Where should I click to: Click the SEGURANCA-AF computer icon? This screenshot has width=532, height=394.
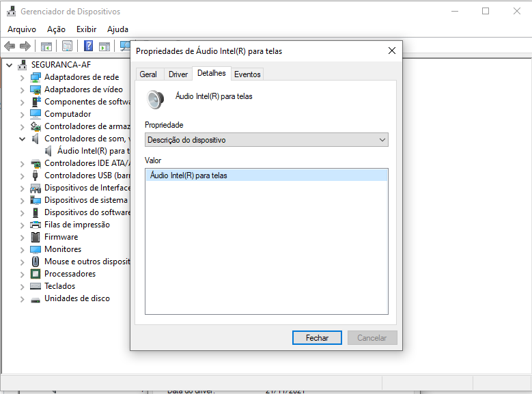(23, 64)
